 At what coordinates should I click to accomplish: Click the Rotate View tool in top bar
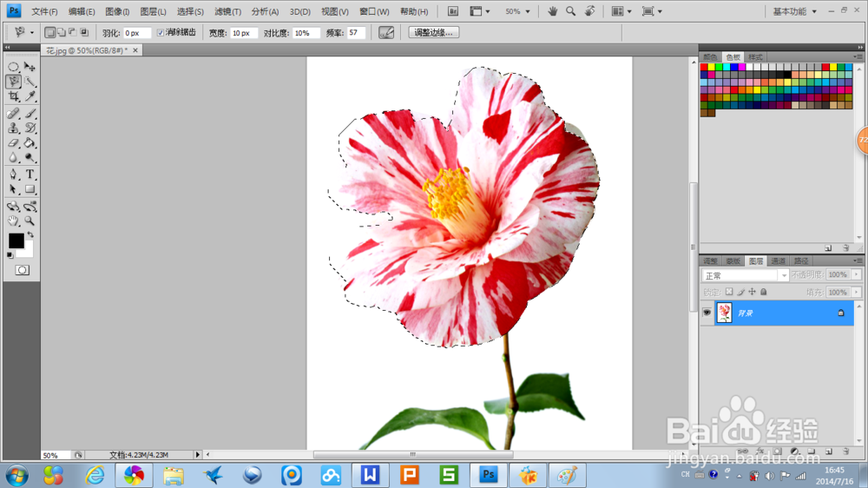[590, 11]
